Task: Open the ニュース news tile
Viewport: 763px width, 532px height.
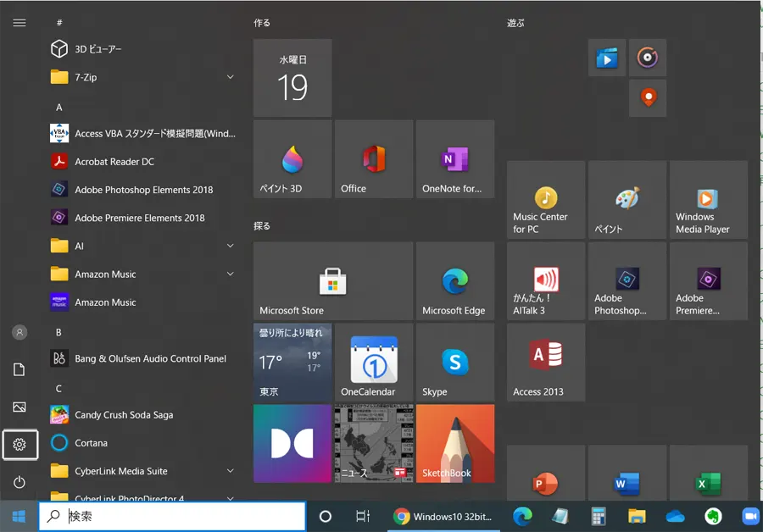Action: pos(374,444)
